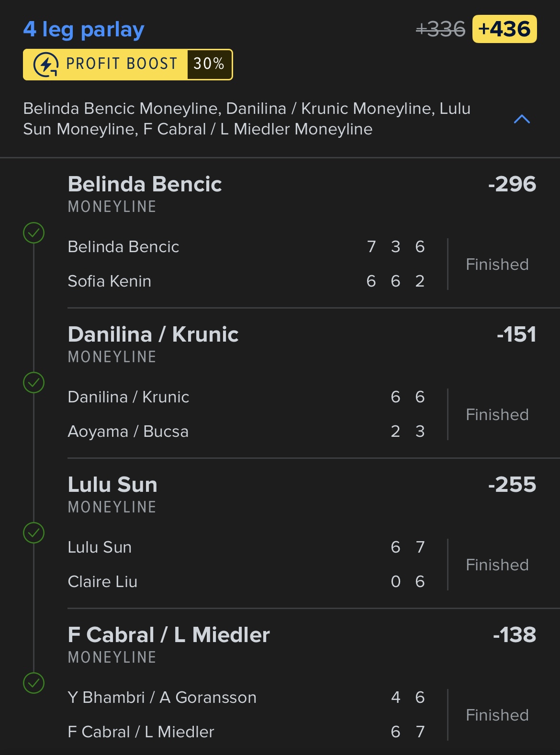Open the Danilina / Krunic moneyline heading
Viewport: 560px width, 755px height.
coord(153,335)
